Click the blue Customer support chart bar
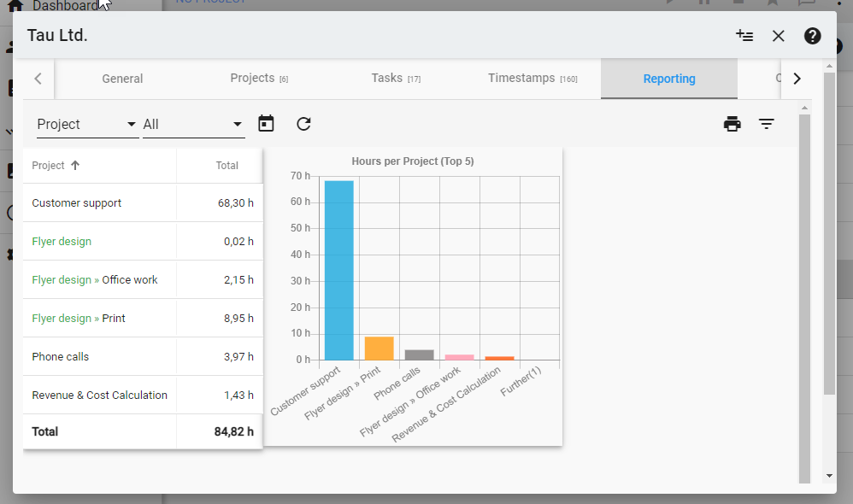853x504 pixels. [x=338, y=270]
